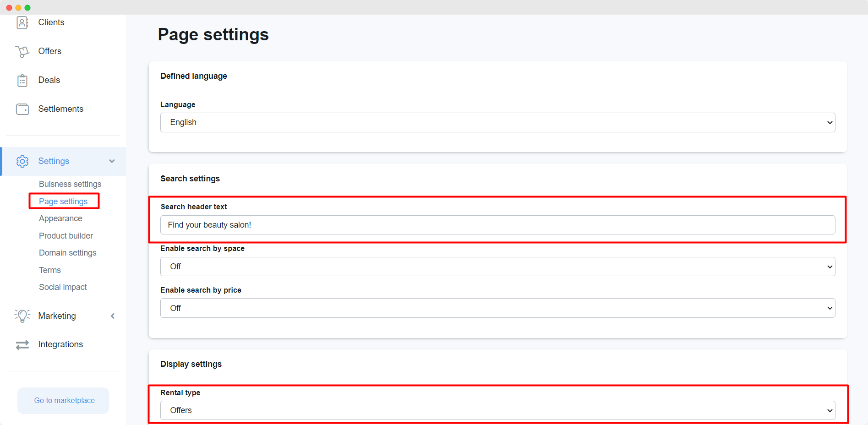This screenshot has width=868, height=425.
Task: Open Integrations page
Action: tap(60, 344)
